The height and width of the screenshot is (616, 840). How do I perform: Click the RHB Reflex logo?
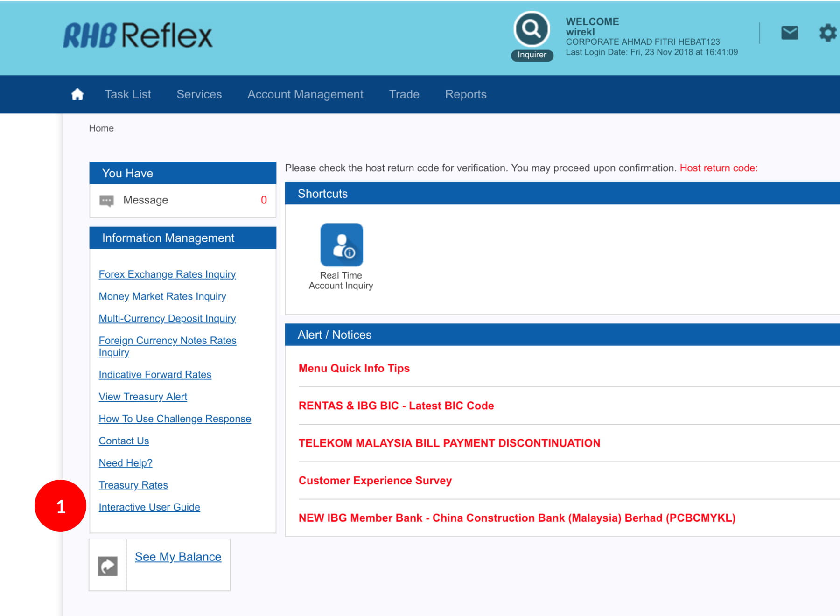click(138, 36)
